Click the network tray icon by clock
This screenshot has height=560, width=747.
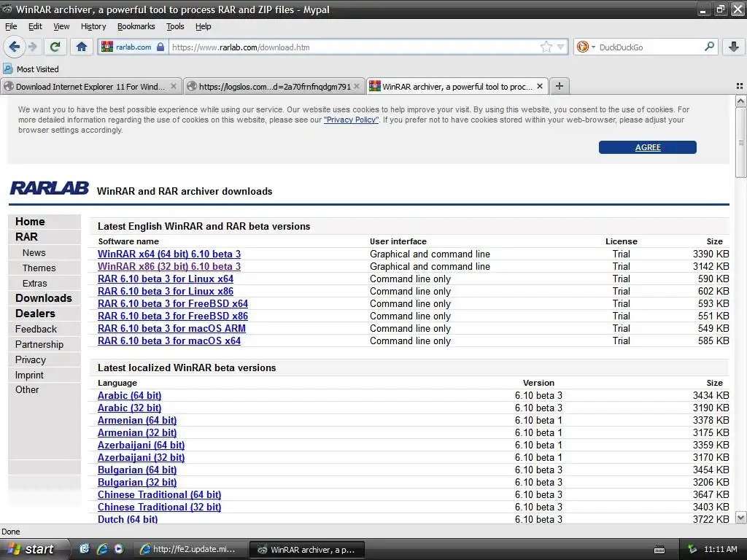(692, 549)
